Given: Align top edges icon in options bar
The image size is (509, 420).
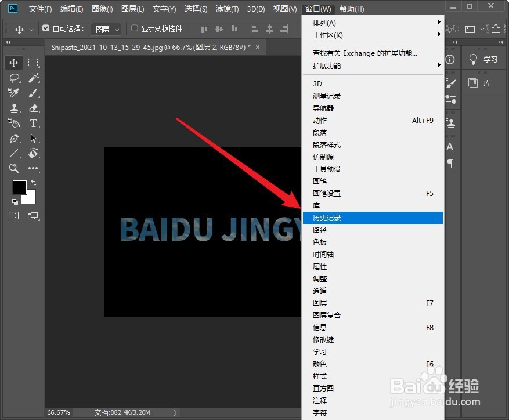Looking at the screenshot, I should point(204,30).
